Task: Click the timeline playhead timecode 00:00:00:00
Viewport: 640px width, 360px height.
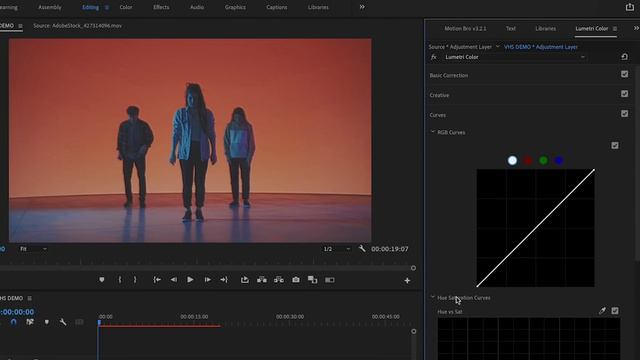Action: tap(17, 312)
